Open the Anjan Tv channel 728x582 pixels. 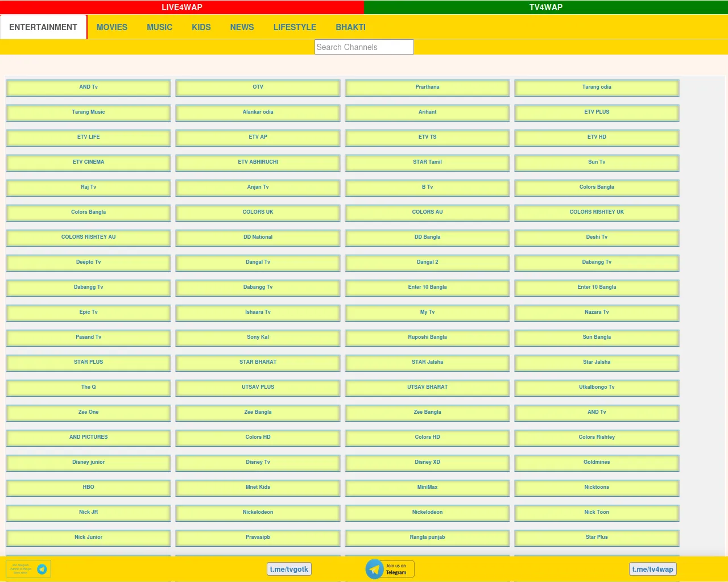258,188
